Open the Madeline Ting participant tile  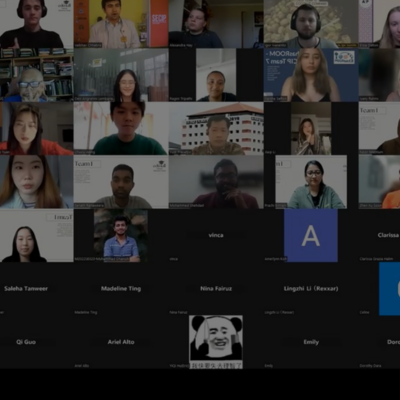[x=121, y=289]
